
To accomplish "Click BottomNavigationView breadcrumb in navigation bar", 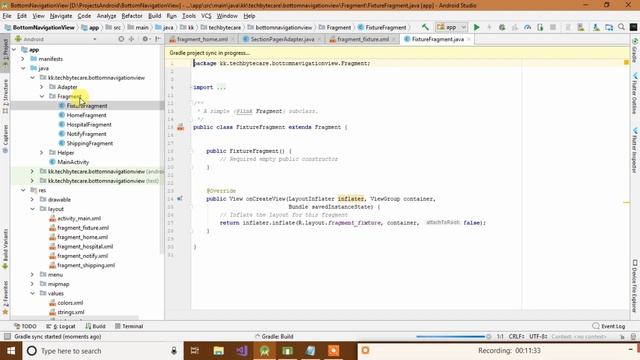I will pos(40,27).
